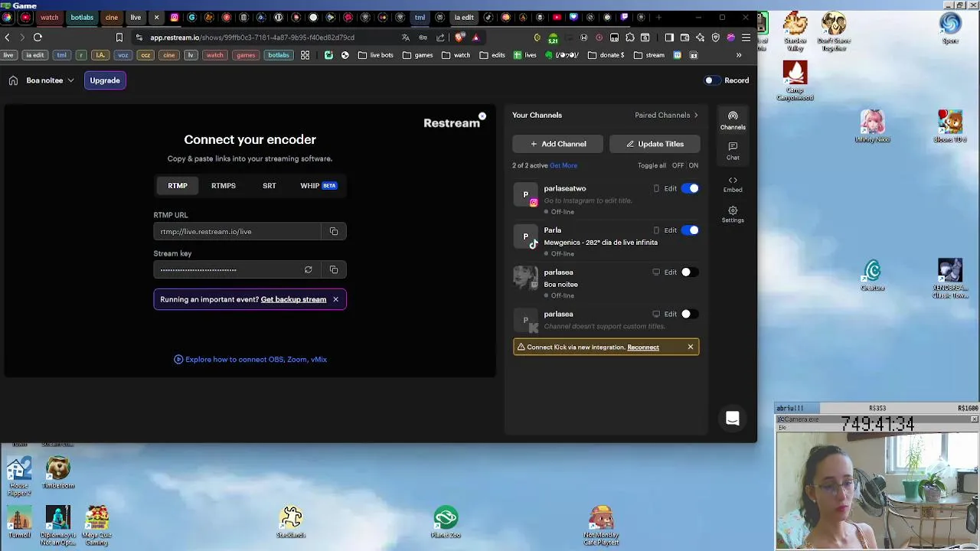This screenshot has height=551, width=980.
Task: Enable the parlasea Kick channel toggle
Action: [x=691, y=314]
